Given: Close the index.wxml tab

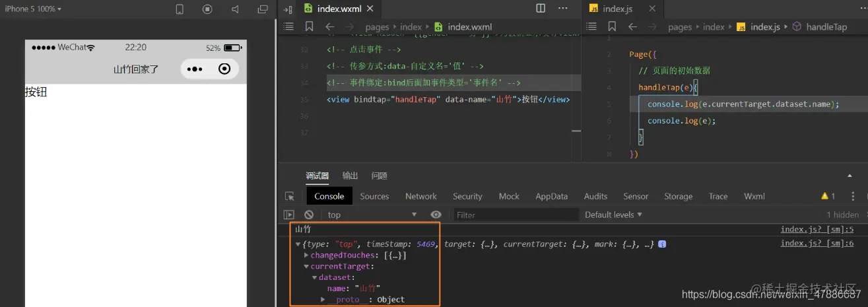Looking at the screenshot, I should click(x=370, y=9).
